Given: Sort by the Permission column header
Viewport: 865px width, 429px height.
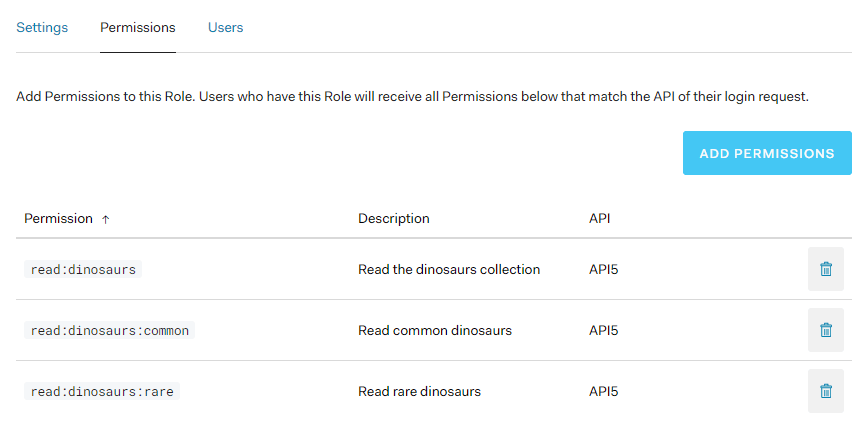Looking at the screenshot, I should [58, 218].
